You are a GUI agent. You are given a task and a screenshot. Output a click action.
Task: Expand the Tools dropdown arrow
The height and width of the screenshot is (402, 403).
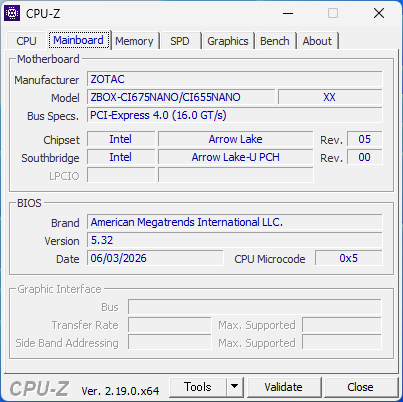(x=235, y=387)
